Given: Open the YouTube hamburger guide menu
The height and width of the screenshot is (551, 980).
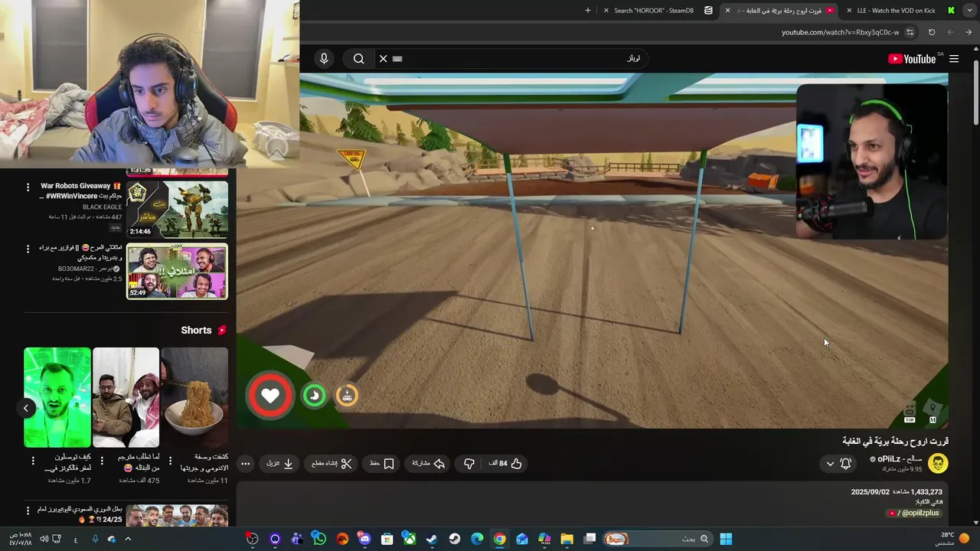Looking at the screenshot, I should point(954,59).
